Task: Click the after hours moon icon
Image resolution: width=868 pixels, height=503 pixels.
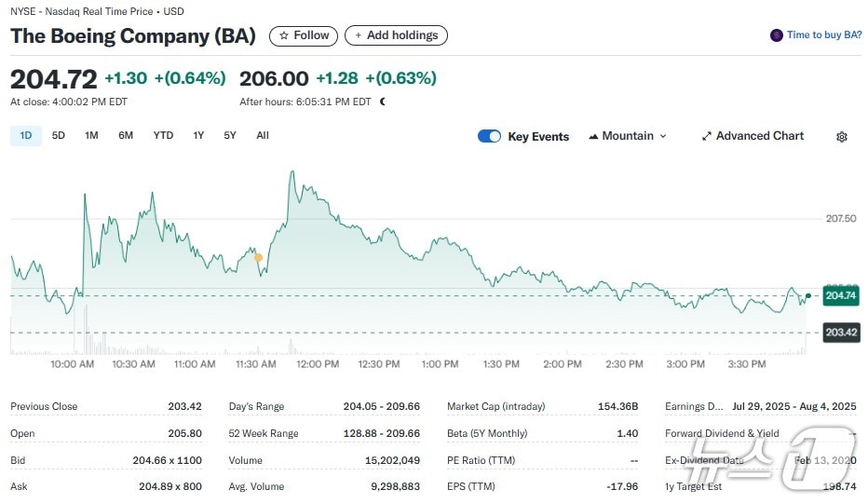Action: point(382,102)
